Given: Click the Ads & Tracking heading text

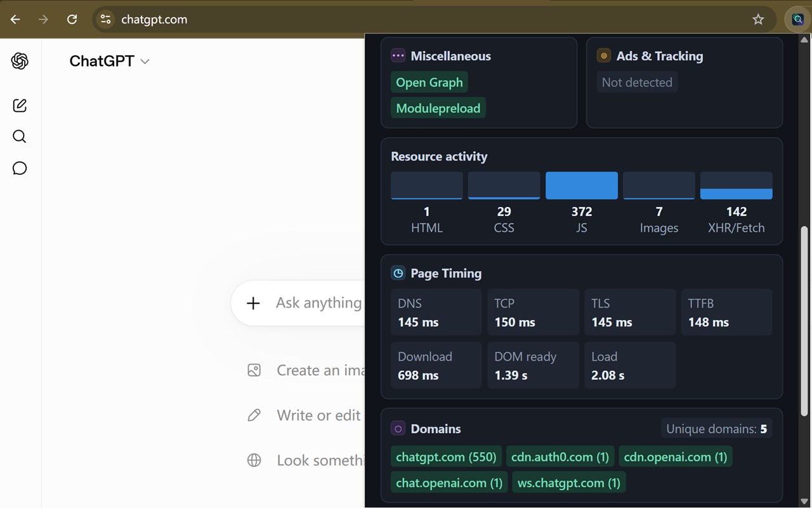Looking at the screenshot, I should click(660, 56).
